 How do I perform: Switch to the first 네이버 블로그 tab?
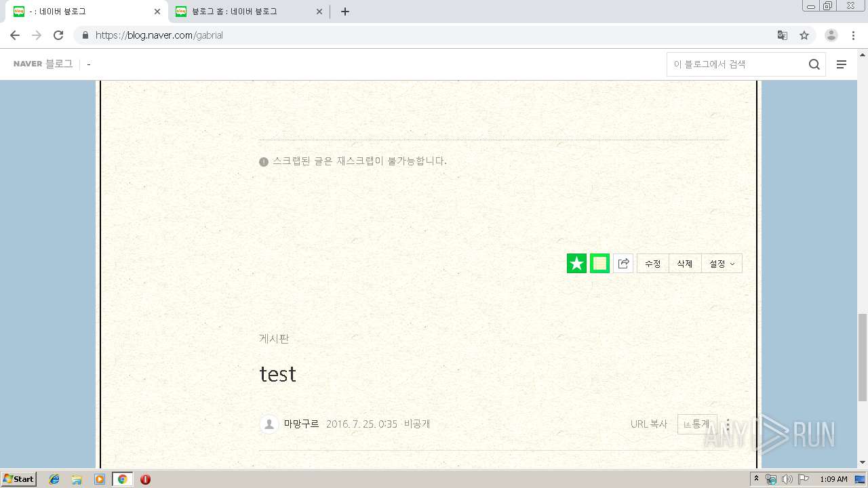pyautogui.click(x=81, y=12)
